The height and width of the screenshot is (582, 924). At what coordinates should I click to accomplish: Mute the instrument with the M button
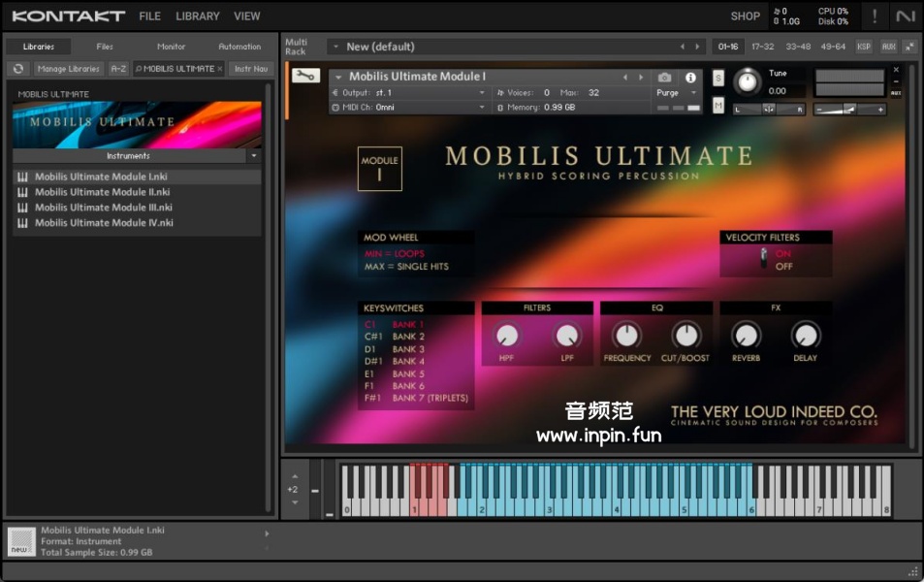718,105
